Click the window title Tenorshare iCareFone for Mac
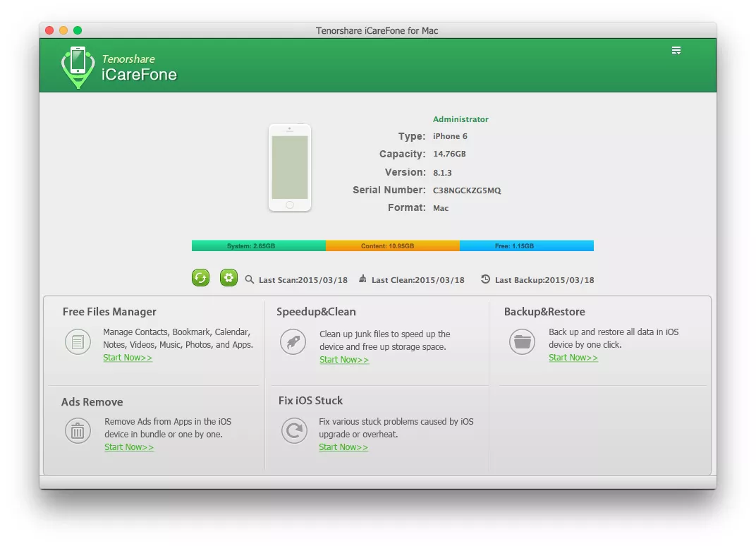Screen dimensions: 756x546 pos(377,30)
